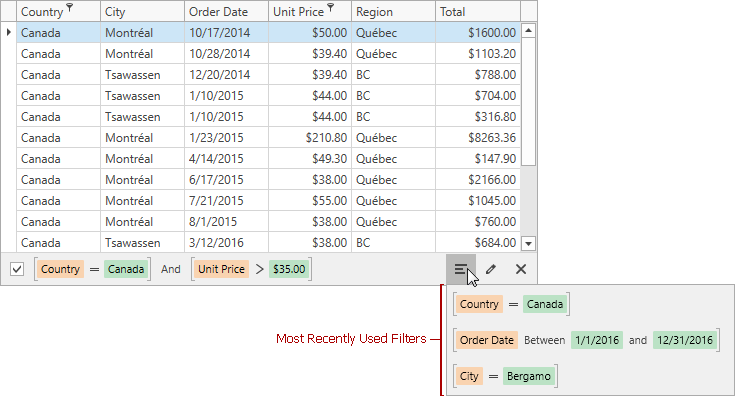Select the Total cell $2166.00
This screenshot has width=735, height=396.
click(x=478, y=179)
